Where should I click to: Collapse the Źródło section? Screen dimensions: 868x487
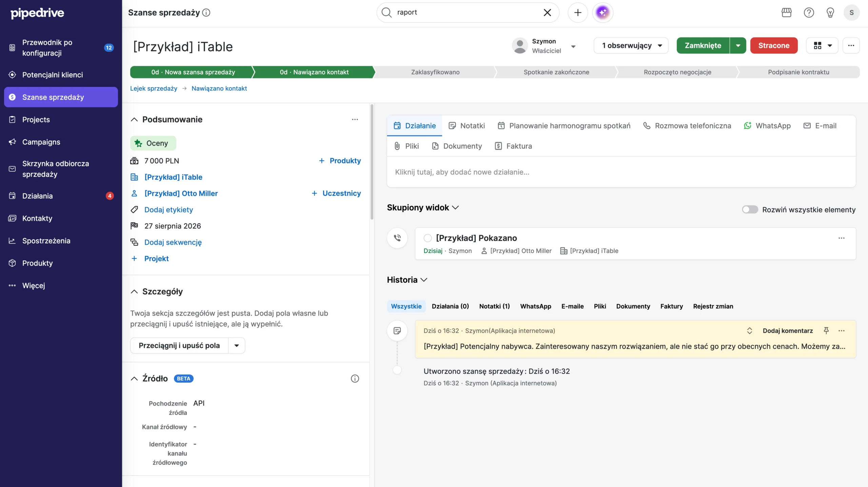pyautogui.click(x=134, y=378)
